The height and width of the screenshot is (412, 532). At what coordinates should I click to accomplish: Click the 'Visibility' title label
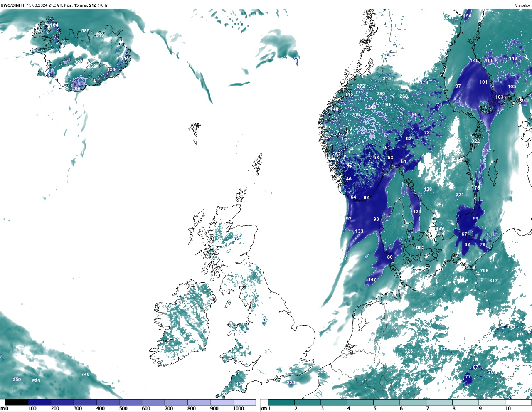(522, 5)
